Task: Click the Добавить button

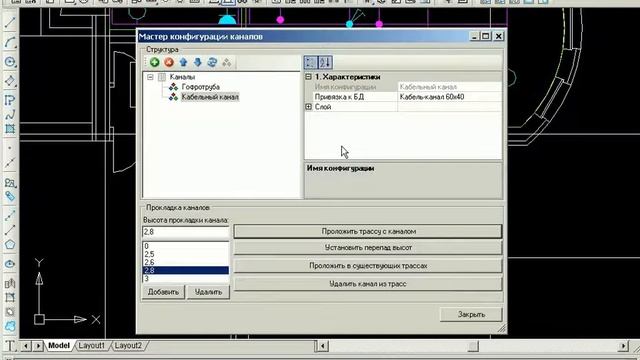Action: point(163,292)
